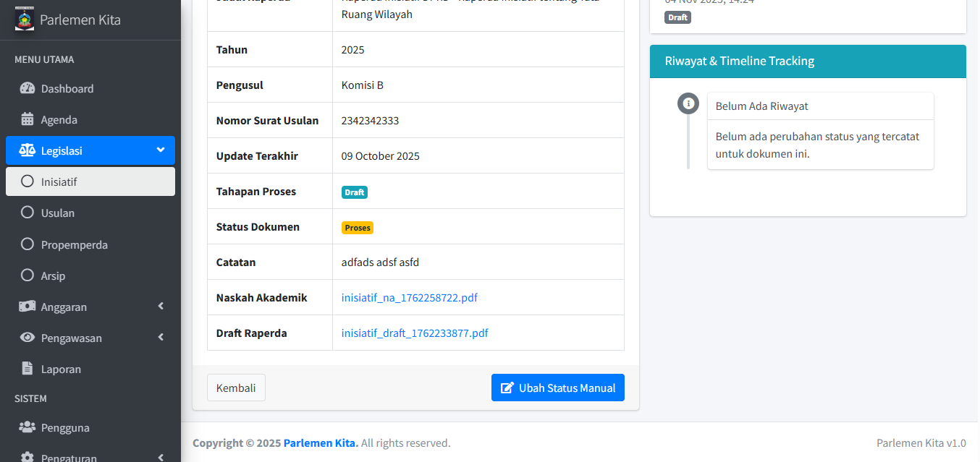Click the Laporan document icon
Viewport: 980px width, 462px height.
tap(28, 369)
